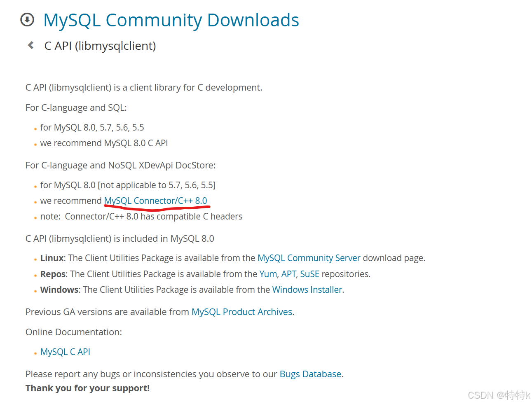Viewport: 532px width, 404px height.
Task: Open the MySQL Connector/C++ 8.0 link
Action: [155, 201]
